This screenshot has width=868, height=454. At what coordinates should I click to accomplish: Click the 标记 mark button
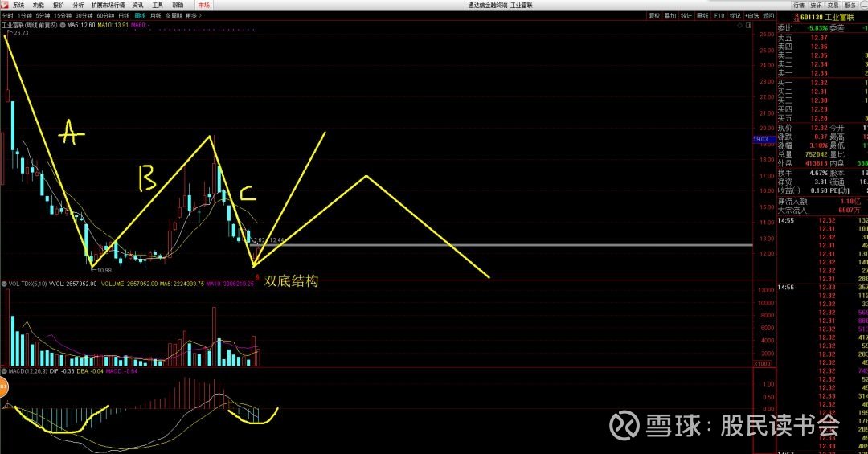735,16
